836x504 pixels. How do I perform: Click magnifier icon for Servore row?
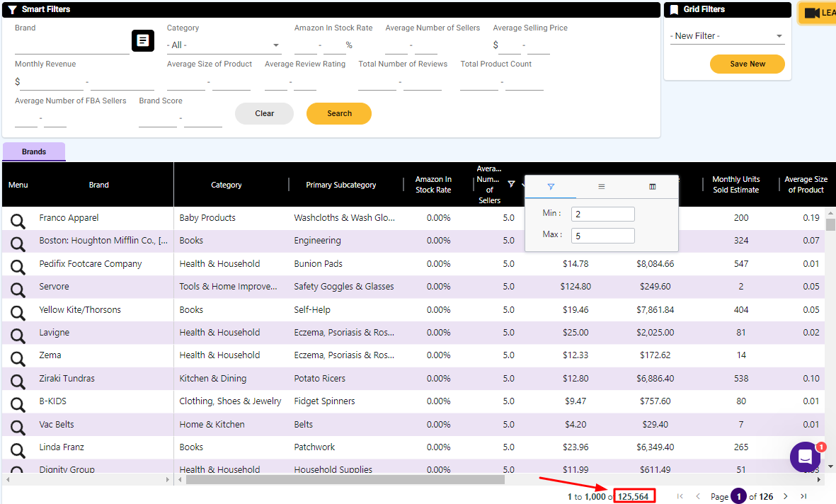tap(18, 288)
